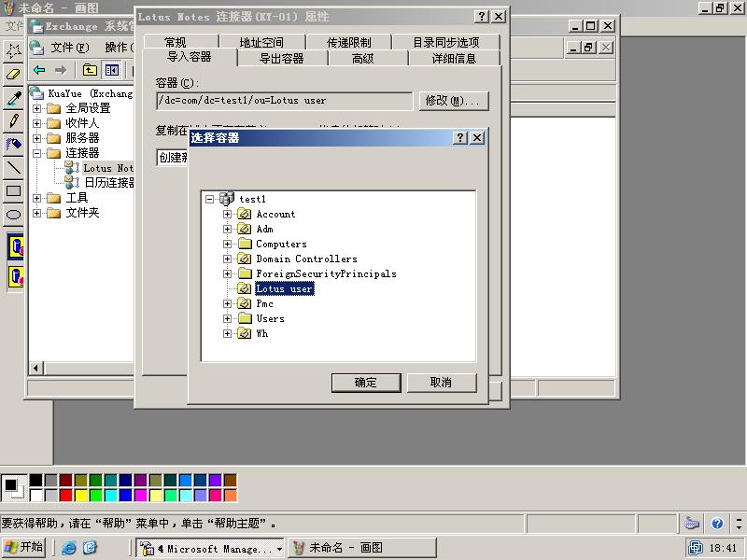Click the 修改(M)... button
The height and width of the screenshot is (560, 747).
[x=454, y=101]
